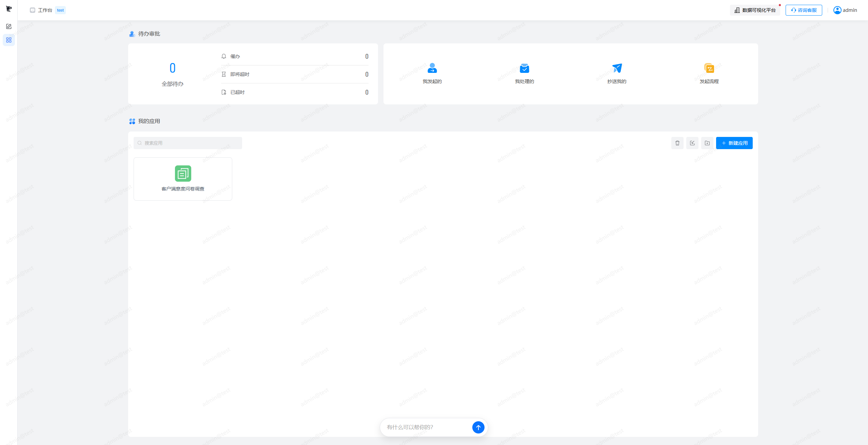Screen dimensions: 868x445
Task: Click the 抄送我的 paper plane icon
Action: click(617, 68)
